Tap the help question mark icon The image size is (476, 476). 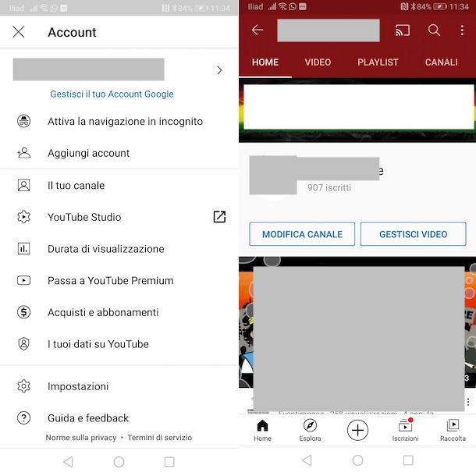23,418
